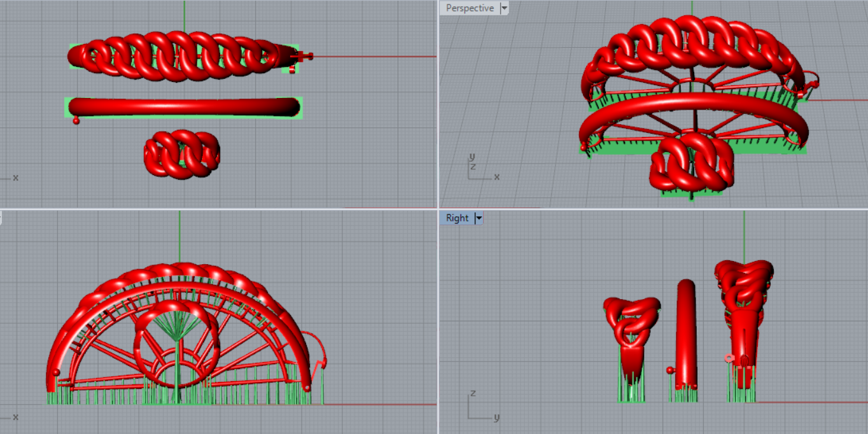
Task: Click the Right viewport title label
Action: pyautogui.click(x=457, y=218)
